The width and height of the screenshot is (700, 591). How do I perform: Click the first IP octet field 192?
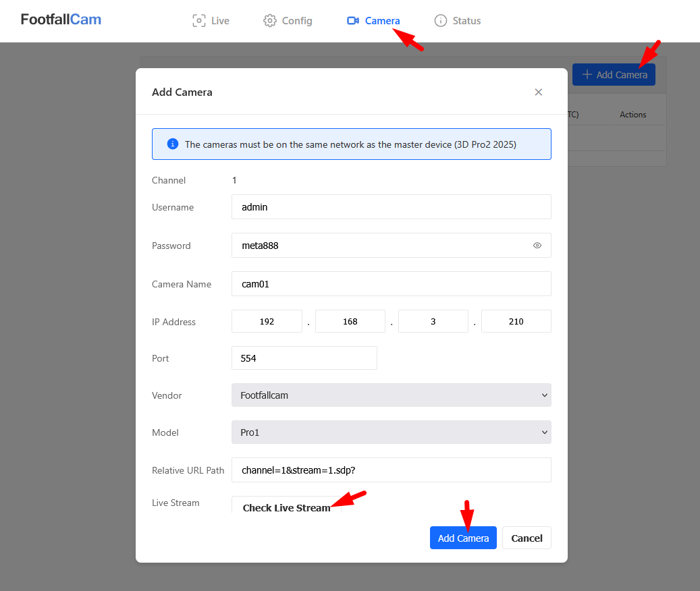267,322
